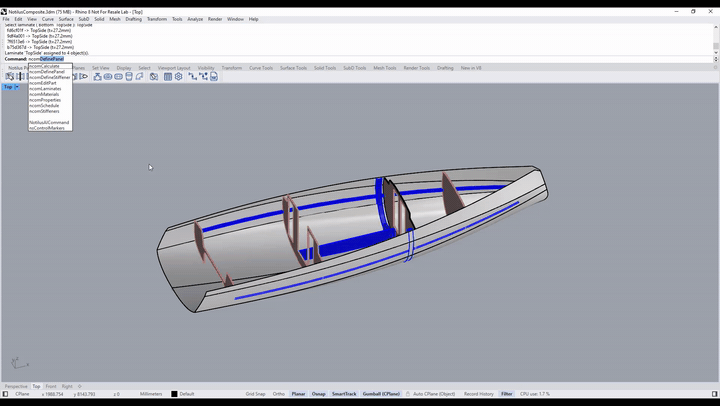
Task: Choose ncomDefinePanel from autocomplete list
Action: (x=50, y=72)
